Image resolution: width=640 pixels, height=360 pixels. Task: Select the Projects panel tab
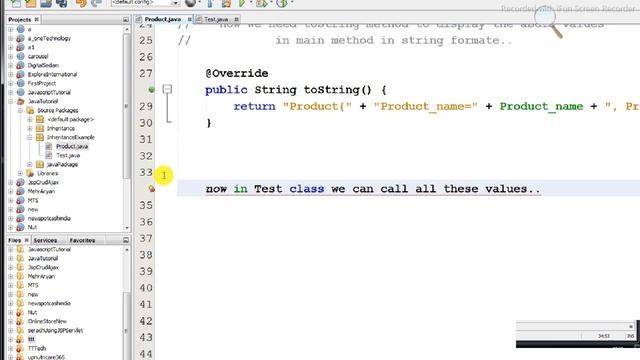click(x=20, y=19)
